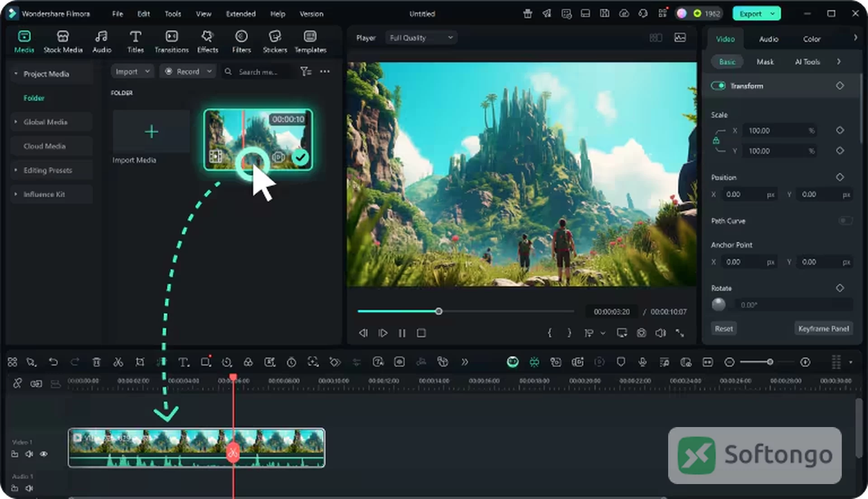
Task: Click the Text tool in timeline toolbar
Action: pyautogui.click(x=183, y=362)
